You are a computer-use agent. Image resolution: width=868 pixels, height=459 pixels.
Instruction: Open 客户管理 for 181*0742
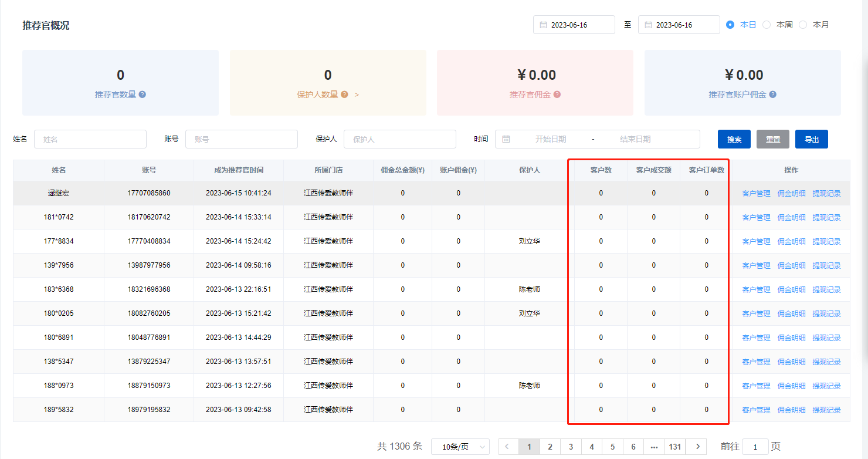coord(756,217)
